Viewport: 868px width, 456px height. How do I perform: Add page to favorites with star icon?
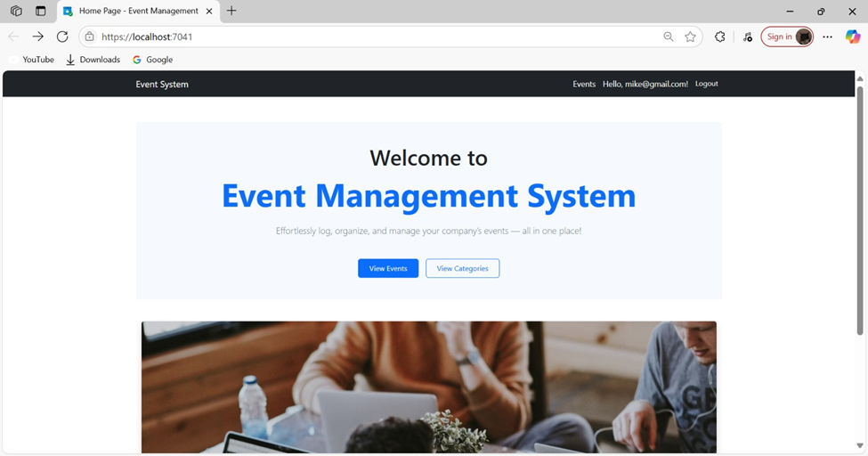(x=690, y=37)
